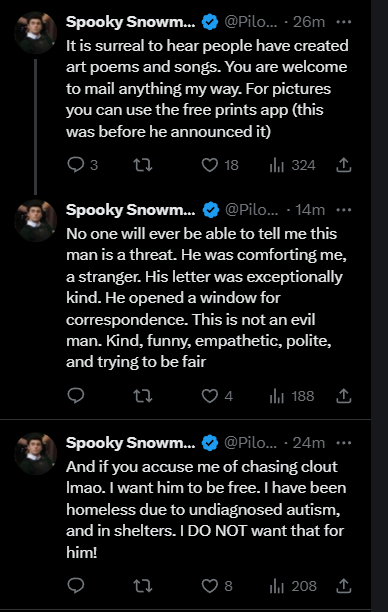
Task: Like the tweet showing 4 likes
Action: click(x=217, y=396)
